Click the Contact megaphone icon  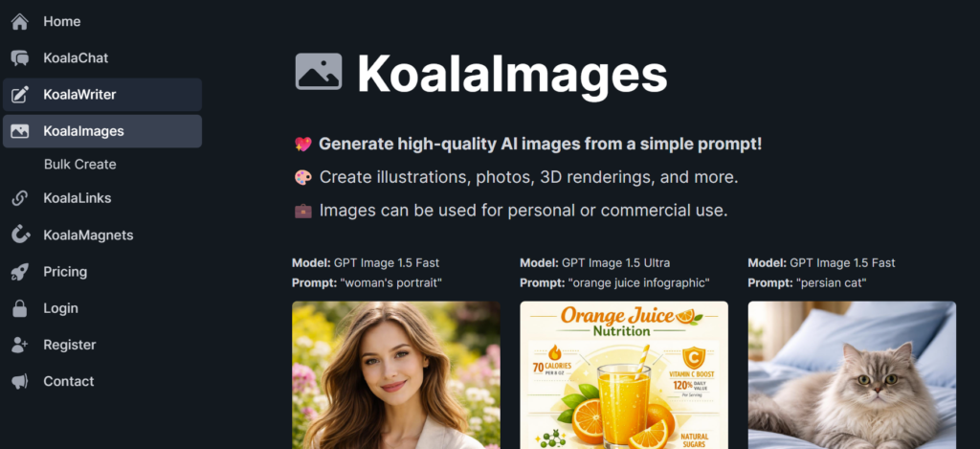pyautogui.click(x=20, y=381)
